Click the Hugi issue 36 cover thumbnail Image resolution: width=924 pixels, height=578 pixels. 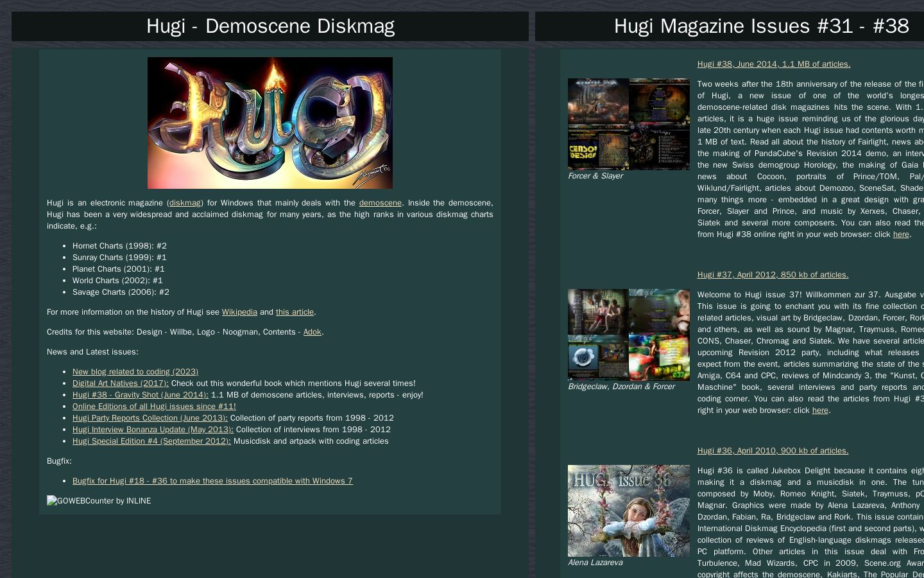point(629,511)
